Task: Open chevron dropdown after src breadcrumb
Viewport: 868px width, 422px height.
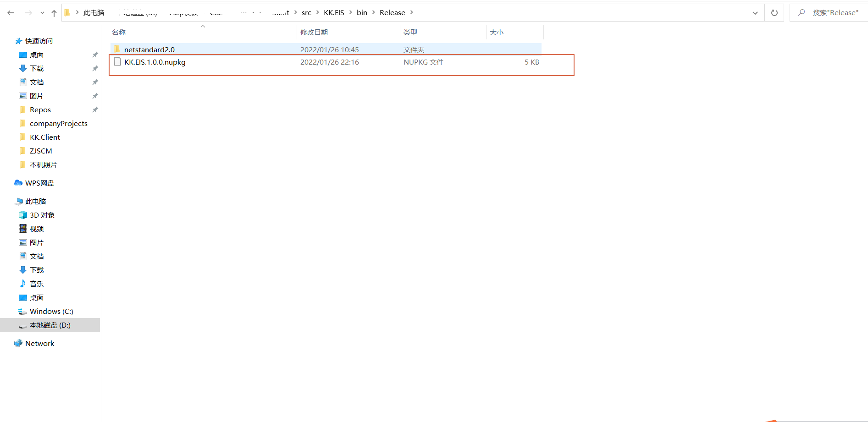Action: 317,12
